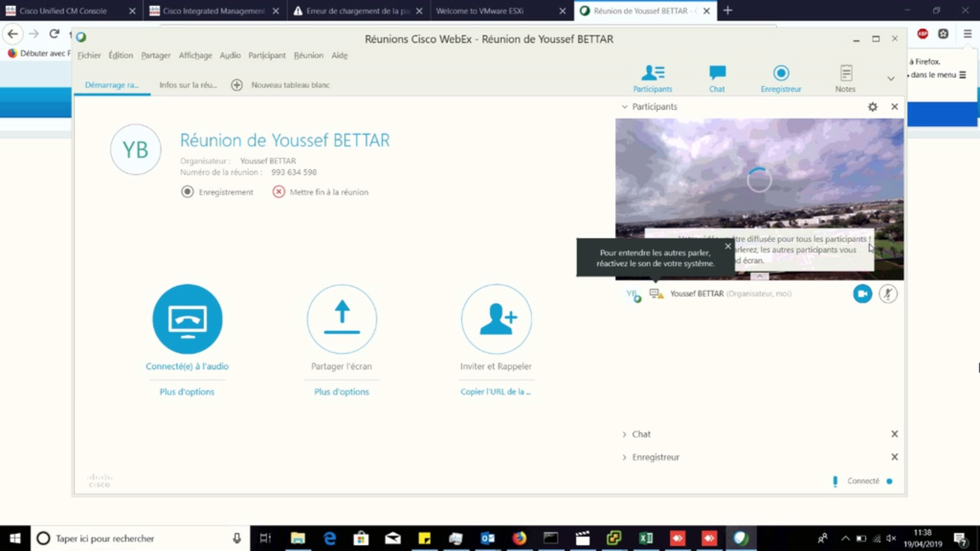Expand the Chat section
Viewport: 980px width, 551px height.
(624, 434)
